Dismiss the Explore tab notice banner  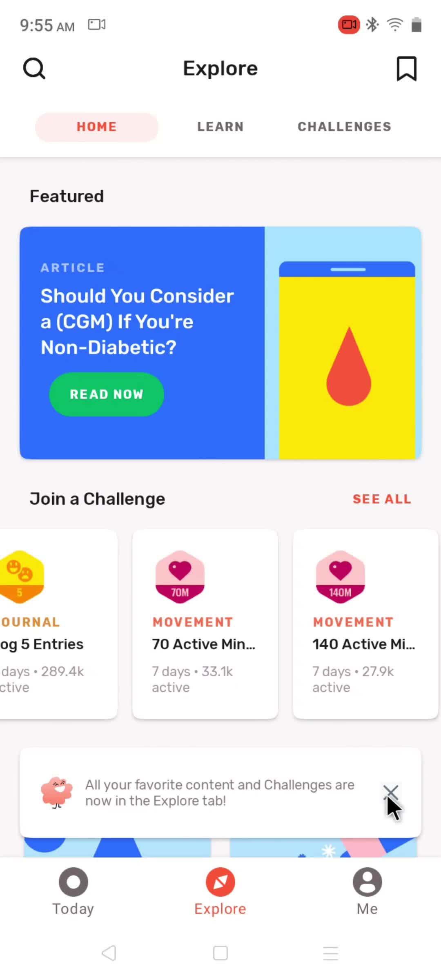[x=391, y=792]
